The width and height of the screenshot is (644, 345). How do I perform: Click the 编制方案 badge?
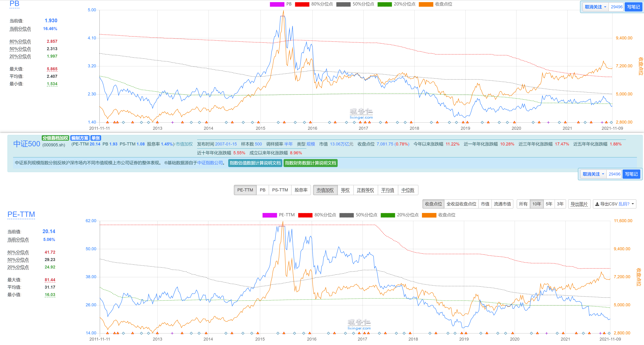coord(80,138)
